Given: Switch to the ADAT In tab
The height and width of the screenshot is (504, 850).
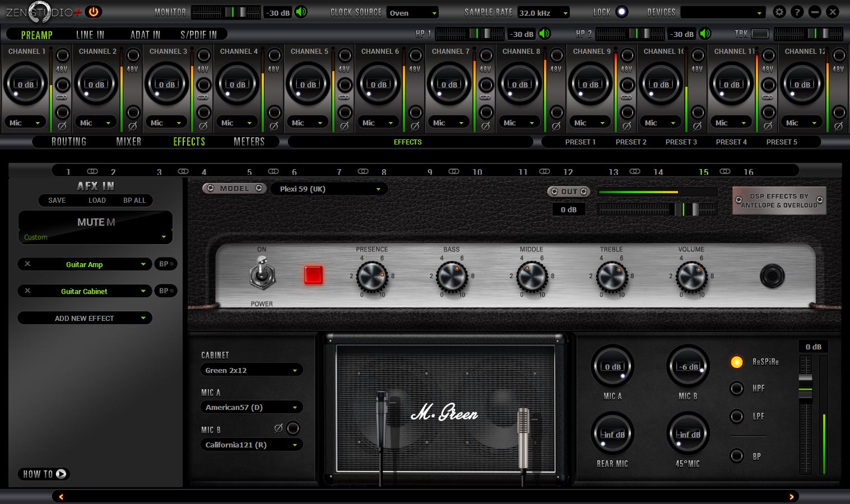Looking at the screenshot, I should coord(145,35).
